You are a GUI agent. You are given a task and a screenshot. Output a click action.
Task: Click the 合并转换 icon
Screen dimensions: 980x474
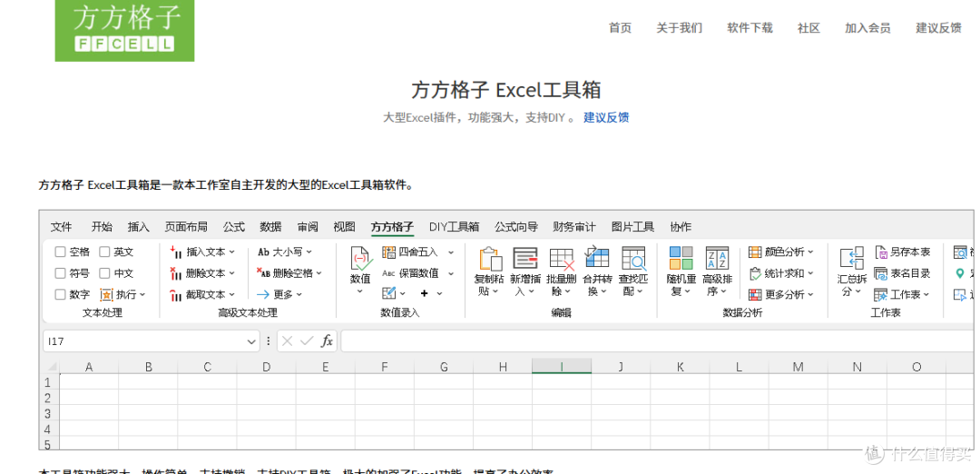597,258
